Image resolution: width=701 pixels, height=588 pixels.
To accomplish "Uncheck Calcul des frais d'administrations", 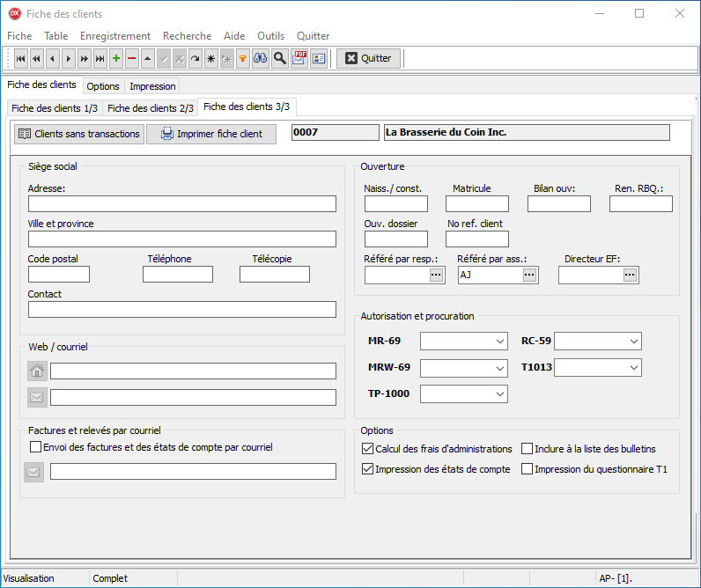I will tap(367, 449).
